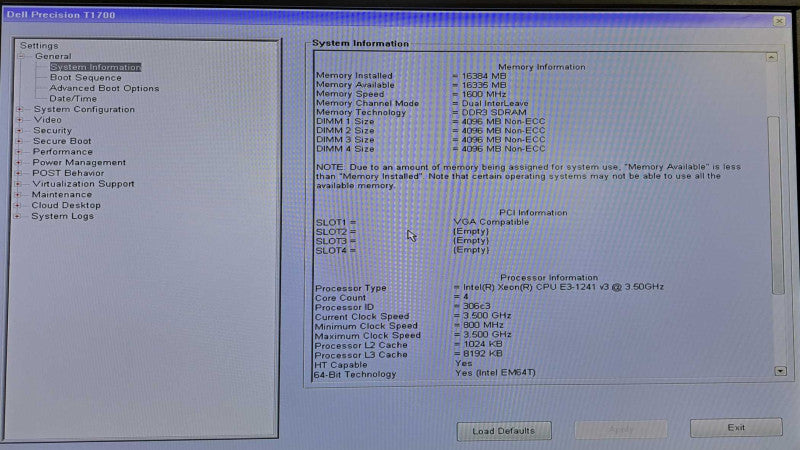Select the Cloud Desktop category label
Image resolution: width=800 pixels, height=450 pixels.
(x=66, y=206)
